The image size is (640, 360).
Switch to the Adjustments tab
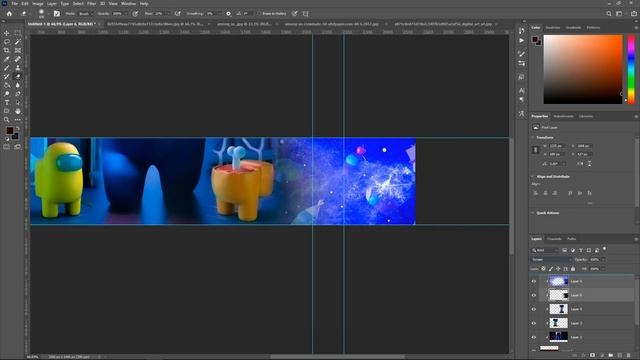tap(563, 116)
